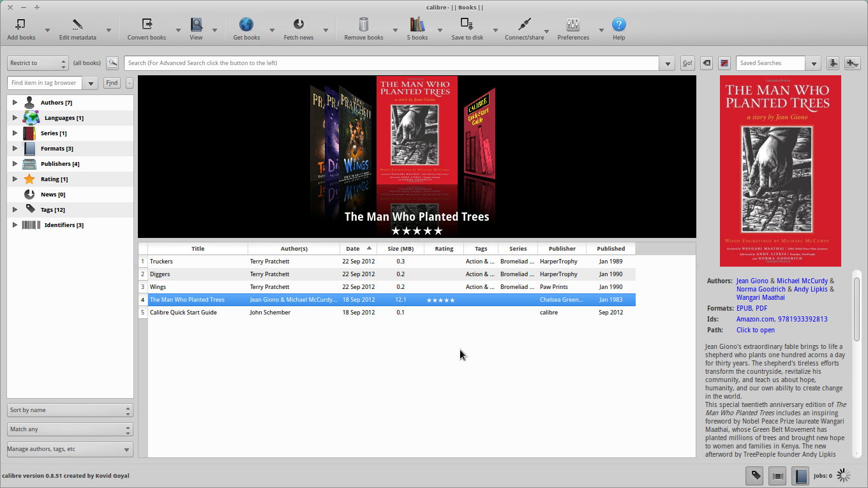Clear the search with the reset icon
This screenshot has height=488, width=868.
point(707,63)
